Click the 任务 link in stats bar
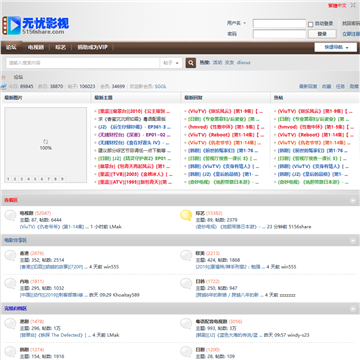This screenshot has height=360, width=360. click(340, 87)
